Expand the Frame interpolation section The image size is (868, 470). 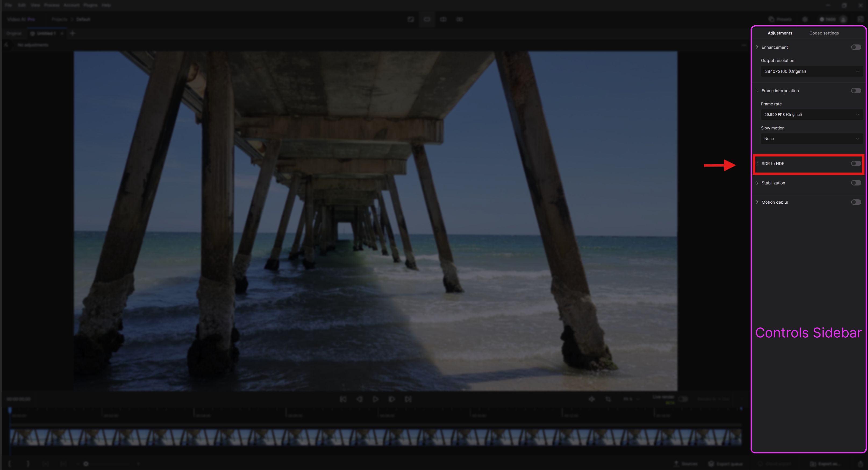[x=758, y=91]
